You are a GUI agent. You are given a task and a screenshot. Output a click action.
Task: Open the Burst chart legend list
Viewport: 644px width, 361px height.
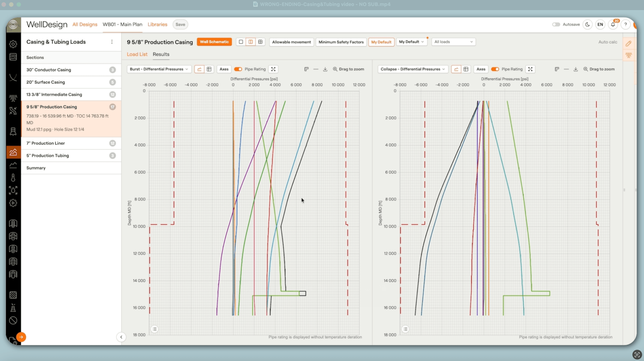(x=155, y=329)
